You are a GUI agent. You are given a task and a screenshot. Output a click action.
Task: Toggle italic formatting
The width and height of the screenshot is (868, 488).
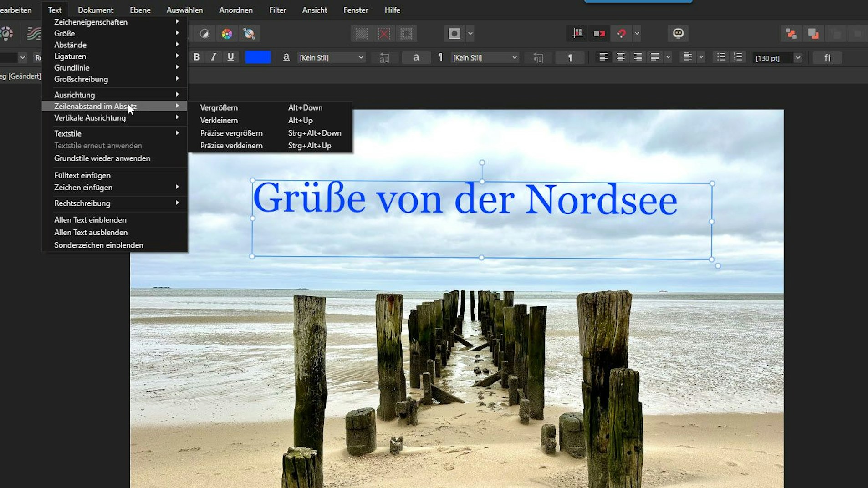[x=214, y=57]
